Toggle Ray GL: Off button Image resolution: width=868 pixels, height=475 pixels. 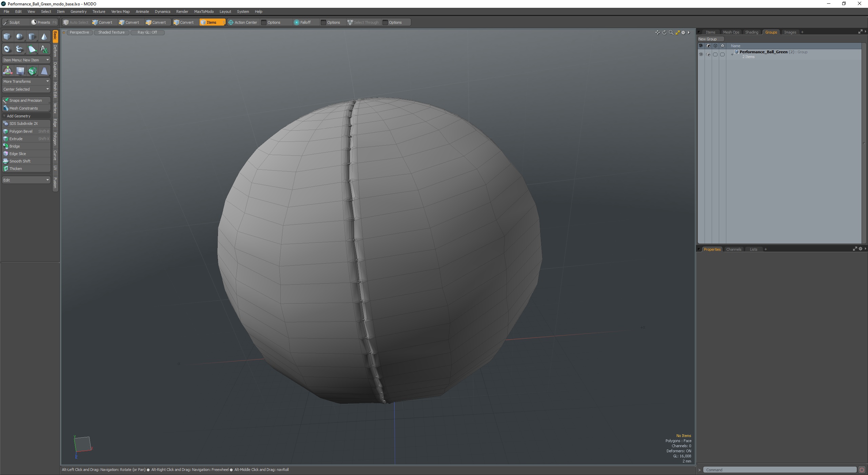(x=147, y=33)
